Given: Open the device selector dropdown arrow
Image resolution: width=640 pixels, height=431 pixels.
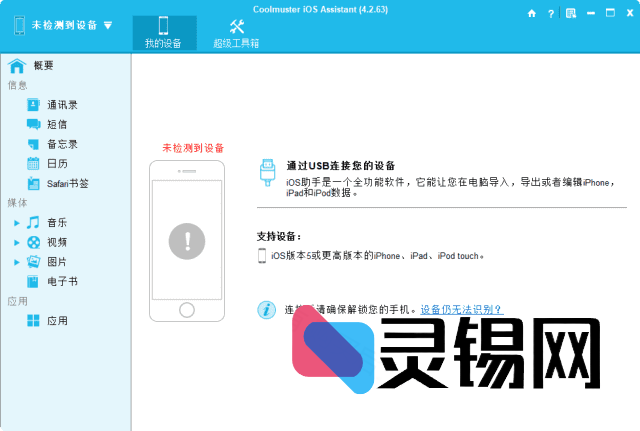Looking at the screenshot, I should [x=108, y=25].
